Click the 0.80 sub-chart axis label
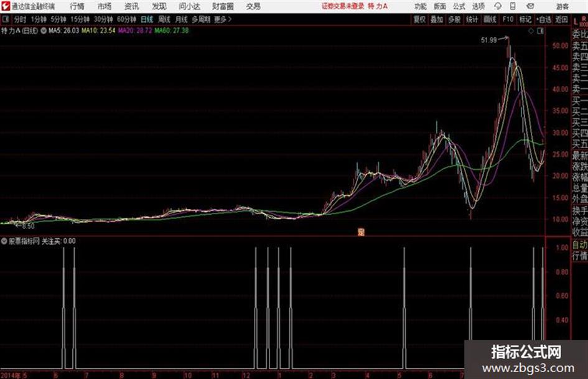This screenshot has width=588, height=379. [562, 272]
